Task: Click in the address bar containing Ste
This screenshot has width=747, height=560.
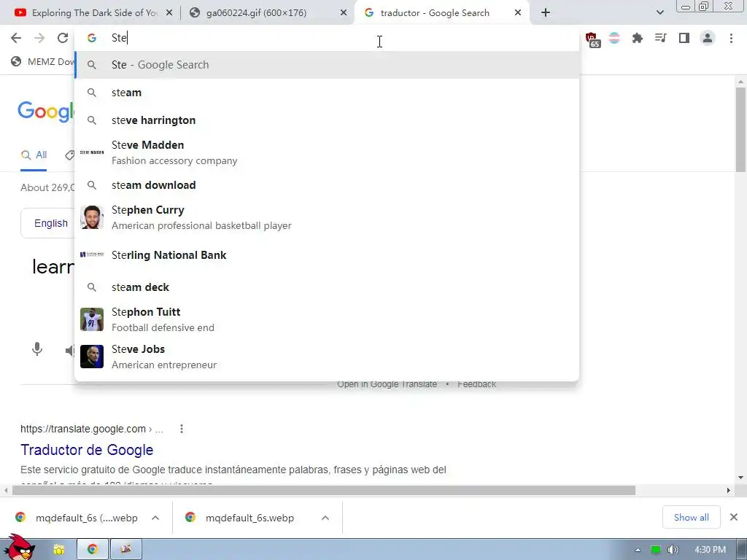Action: point(327,38)
